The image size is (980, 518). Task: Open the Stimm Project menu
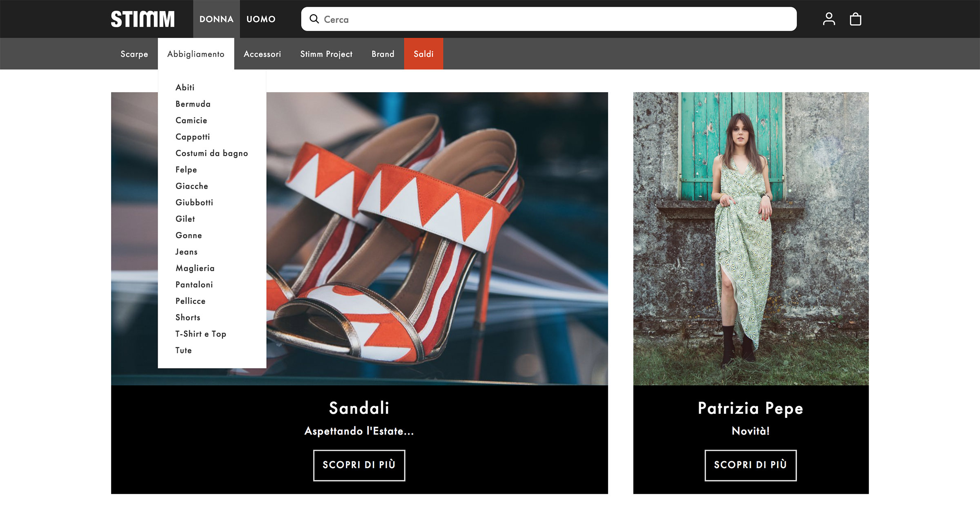pyautogui.click(x=326, y=54)
